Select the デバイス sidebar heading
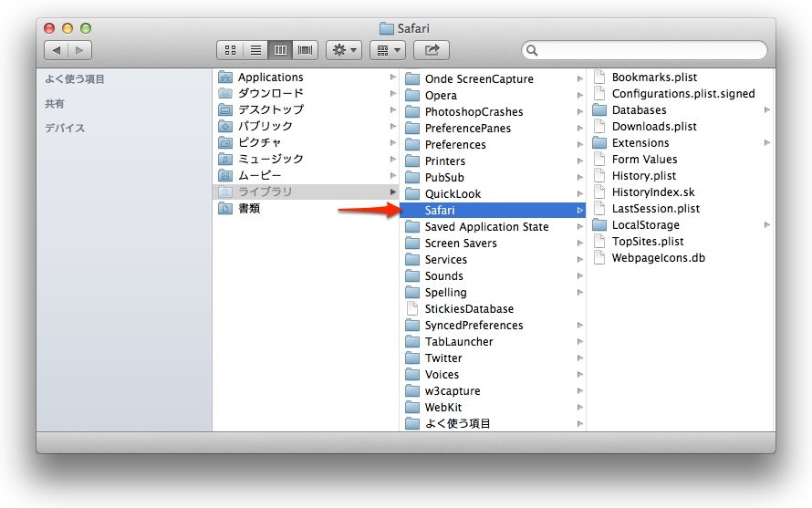 [65, 128]
